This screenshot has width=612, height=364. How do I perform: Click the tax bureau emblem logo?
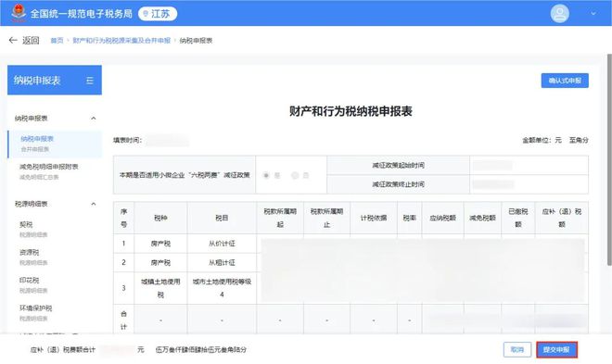click(x=18, y=13)
